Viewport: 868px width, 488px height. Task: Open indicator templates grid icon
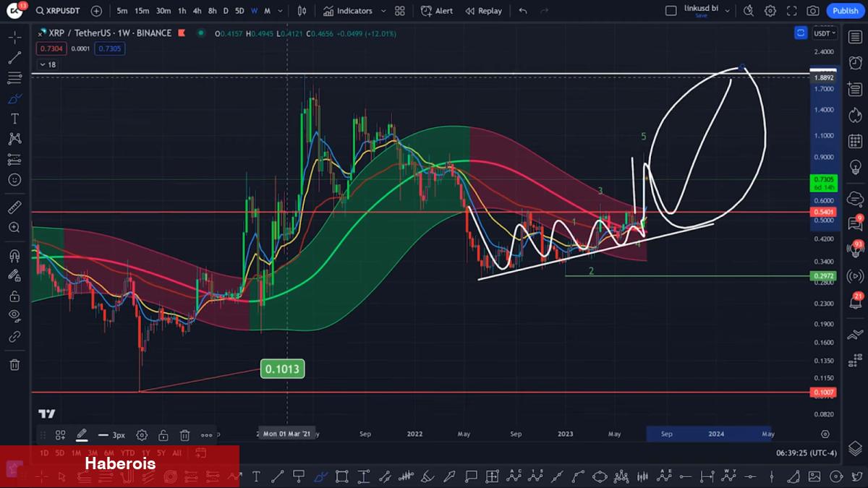(x=400, y=11)
